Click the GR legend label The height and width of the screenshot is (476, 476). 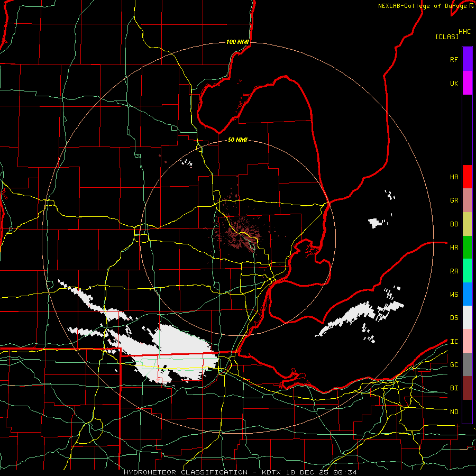pos(454,200)
